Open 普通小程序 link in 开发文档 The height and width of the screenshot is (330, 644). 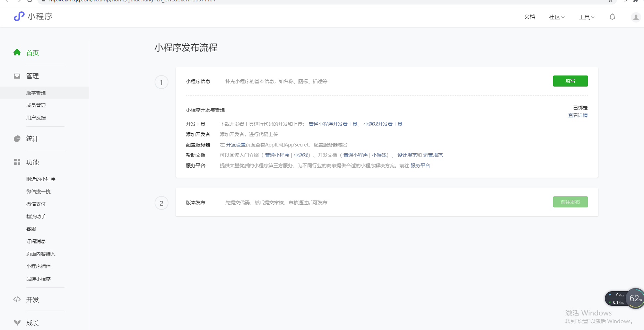tap(356, 155)
